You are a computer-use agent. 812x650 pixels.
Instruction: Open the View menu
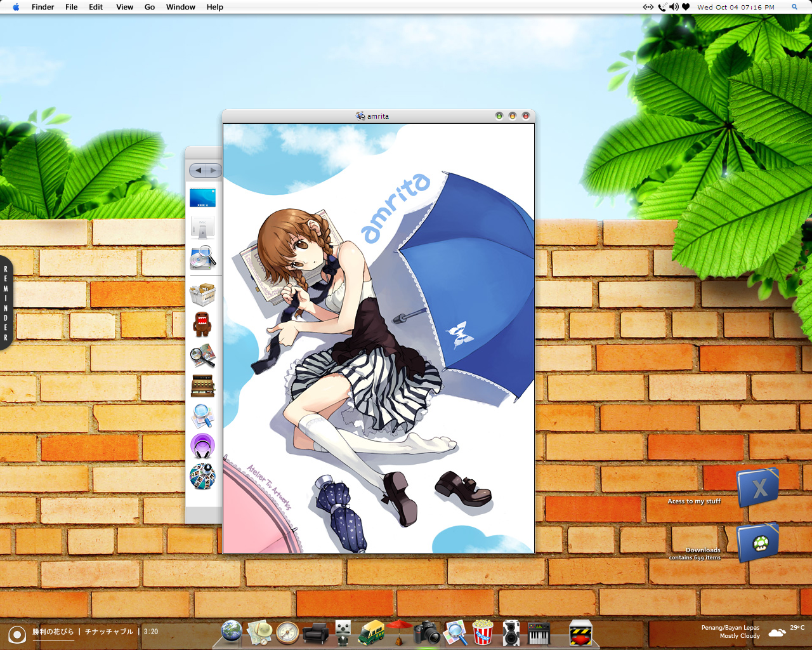[124, 7]
